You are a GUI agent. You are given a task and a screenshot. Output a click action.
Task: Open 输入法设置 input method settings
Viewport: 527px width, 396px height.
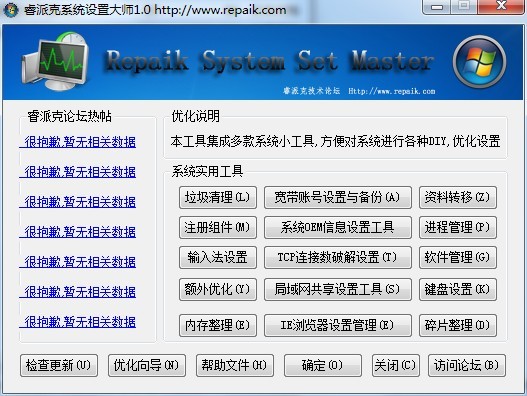click(x=218, y=258)
